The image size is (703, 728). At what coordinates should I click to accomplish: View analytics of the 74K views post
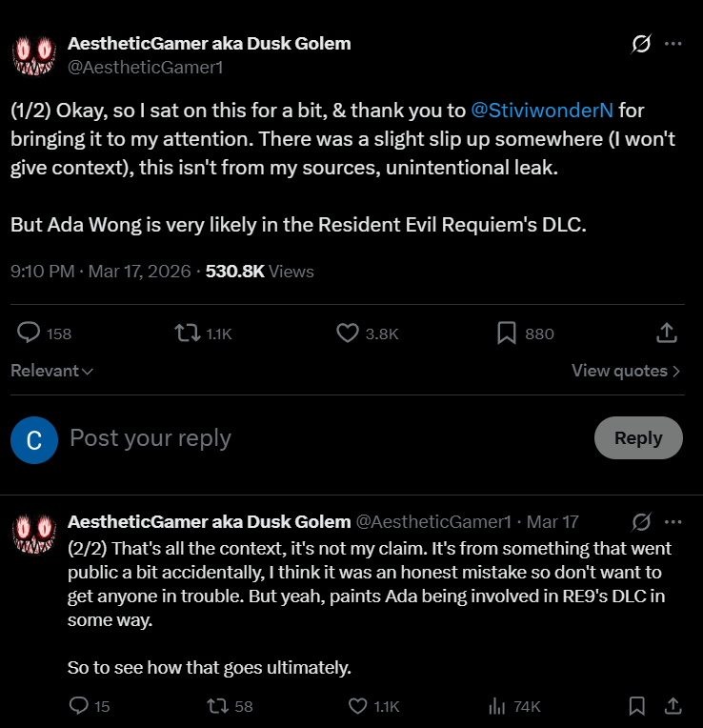click(x=496, y=706)
